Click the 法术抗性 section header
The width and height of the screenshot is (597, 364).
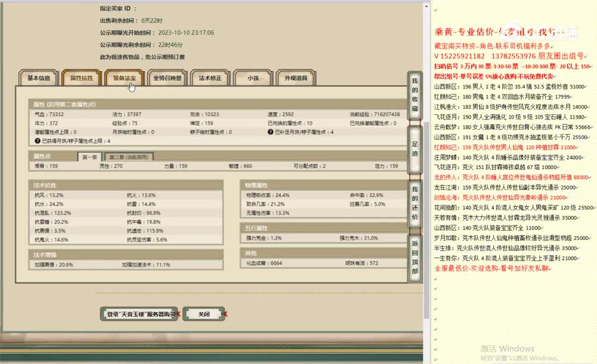[125, 185]
